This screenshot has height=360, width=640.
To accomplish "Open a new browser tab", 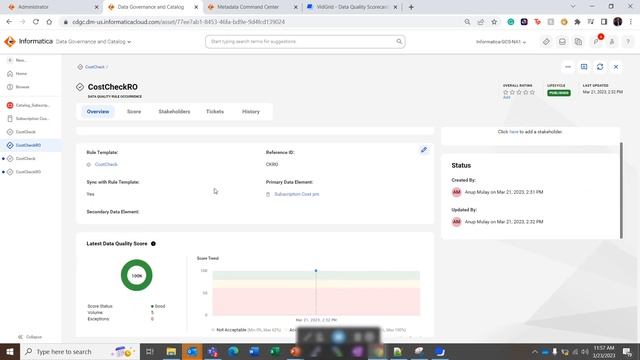I will coord(411,7).
